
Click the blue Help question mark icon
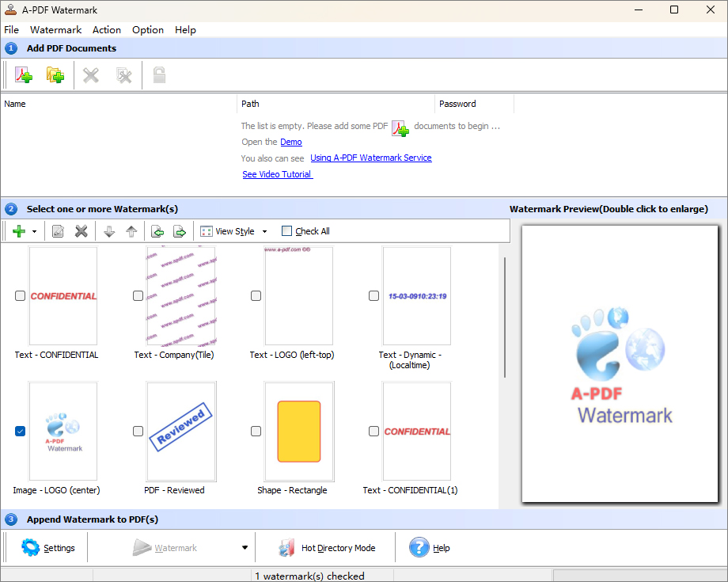click(x=419, y=548)
